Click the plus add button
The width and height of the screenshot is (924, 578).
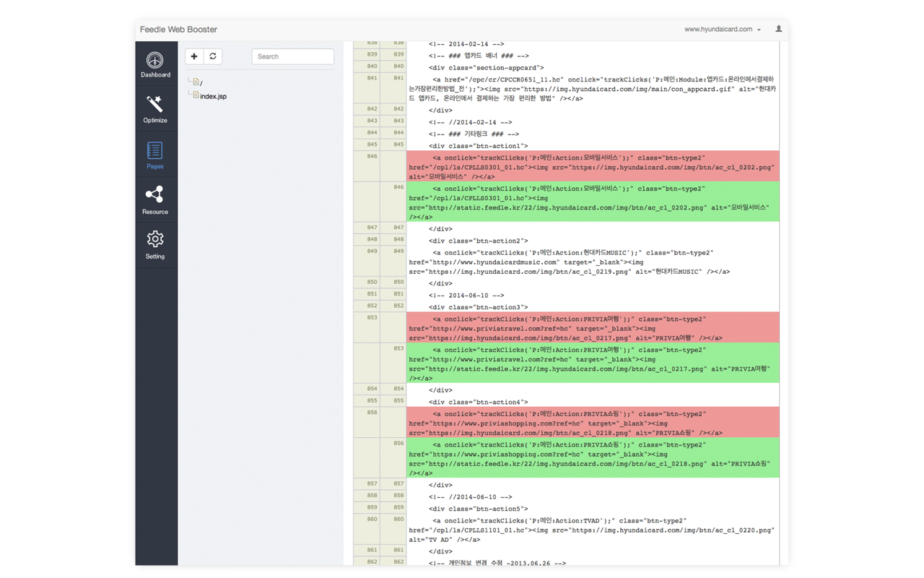point(194,56)
